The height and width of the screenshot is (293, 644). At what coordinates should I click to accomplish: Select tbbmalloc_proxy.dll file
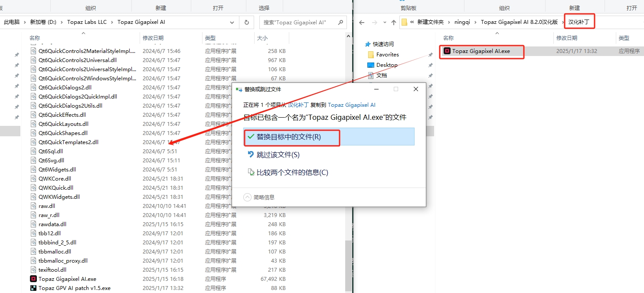pos(63,261)
